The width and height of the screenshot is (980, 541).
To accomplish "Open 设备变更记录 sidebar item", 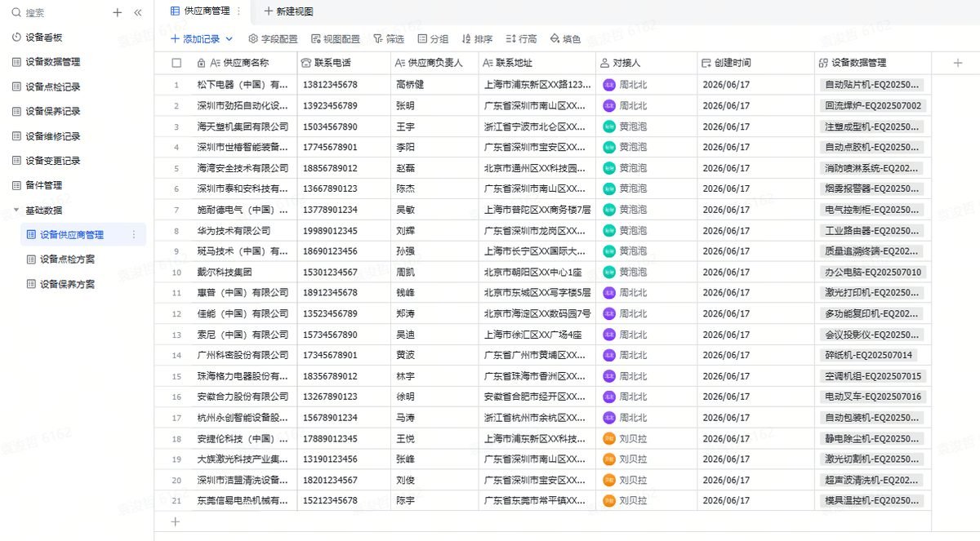I will point(53,161).
